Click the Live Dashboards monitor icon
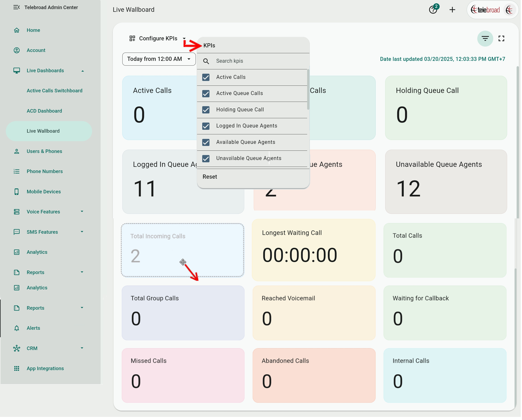522x420 pixels. [x=17, y=71]
